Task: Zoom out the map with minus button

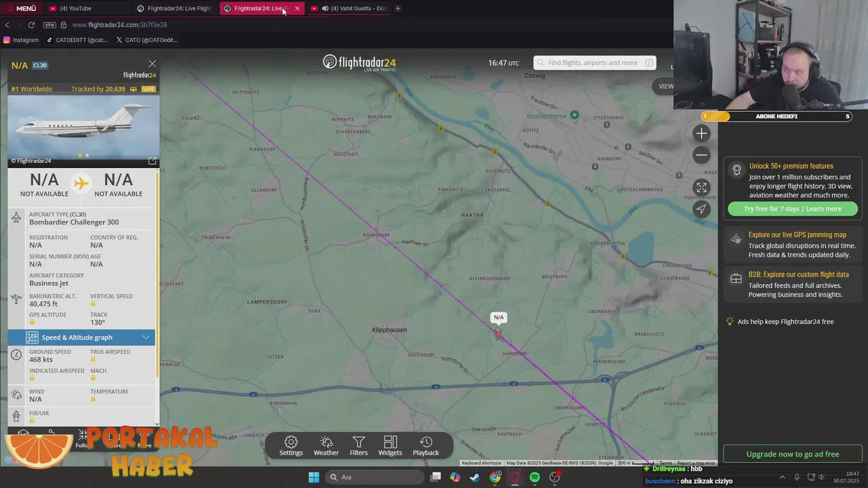Action: coord(701,155)
